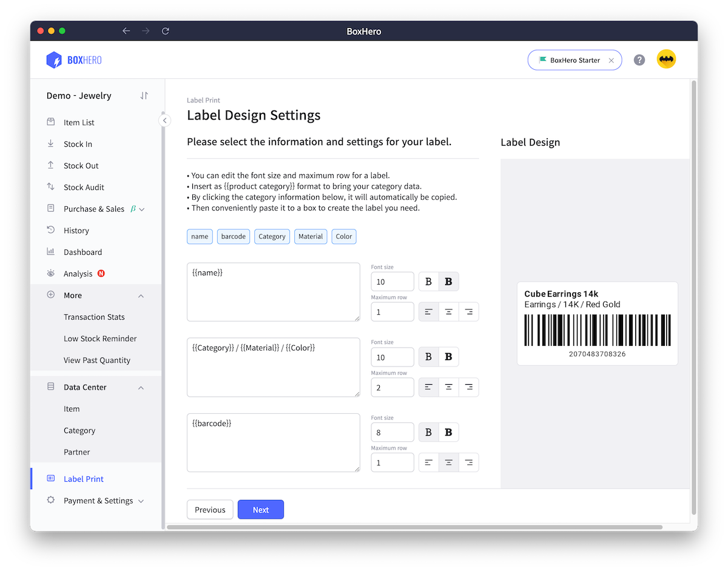Click the label design barcode preview
The height and width of the screenshot is (571, 728).
[598, 331]
